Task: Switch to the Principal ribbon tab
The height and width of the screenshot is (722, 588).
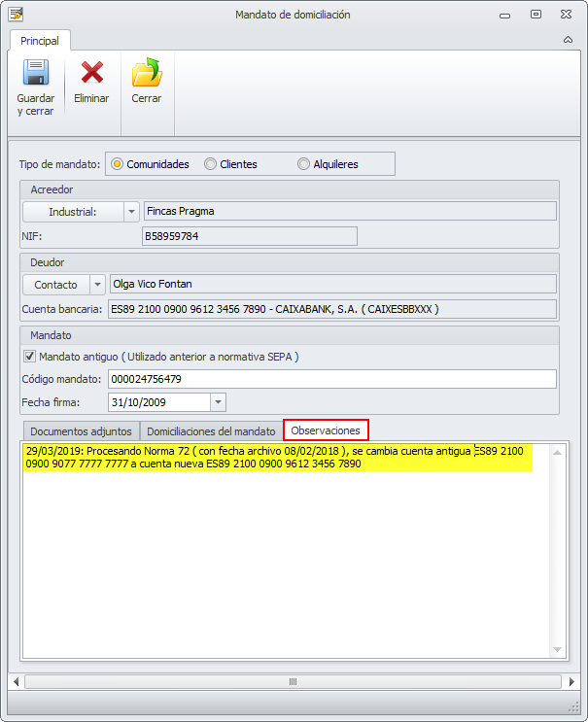Action: click(40, 41)
